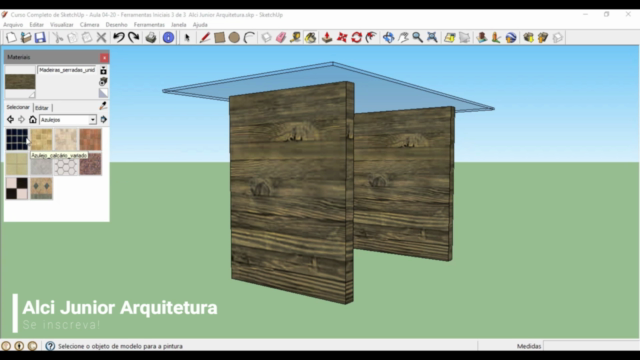Click the Get Models icon
The image size is (640, 360).
coord(528,38)
